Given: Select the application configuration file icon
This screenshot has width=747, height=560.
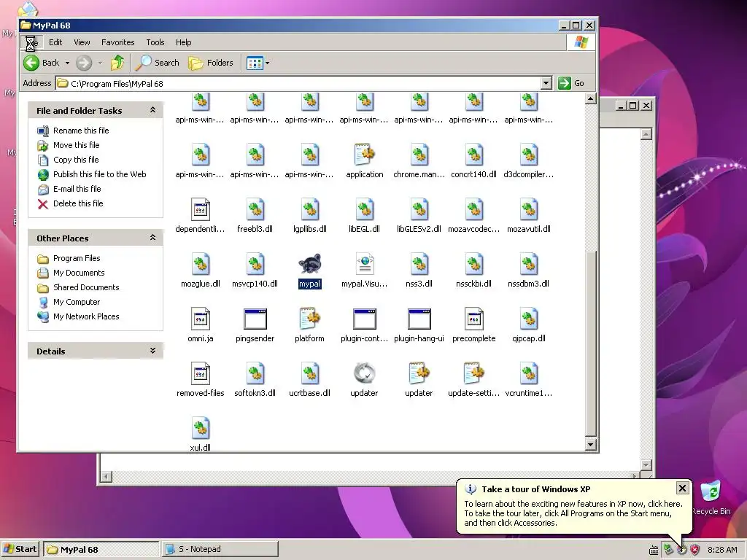Looking at the screenshot, I should 365,155.
